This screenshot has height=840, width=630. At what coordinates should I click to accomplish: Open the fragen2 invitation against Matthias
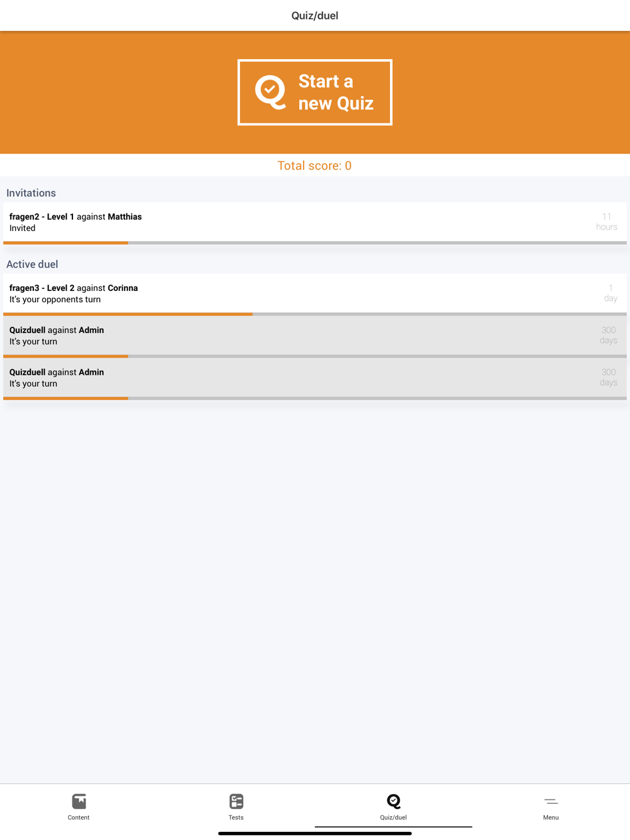tap(252, 222)
